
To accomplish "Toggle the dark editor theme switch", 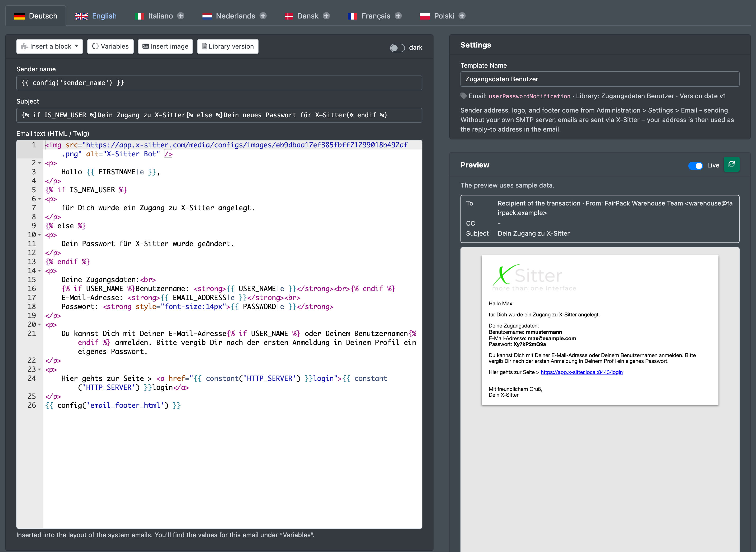I will click(397, 48).
